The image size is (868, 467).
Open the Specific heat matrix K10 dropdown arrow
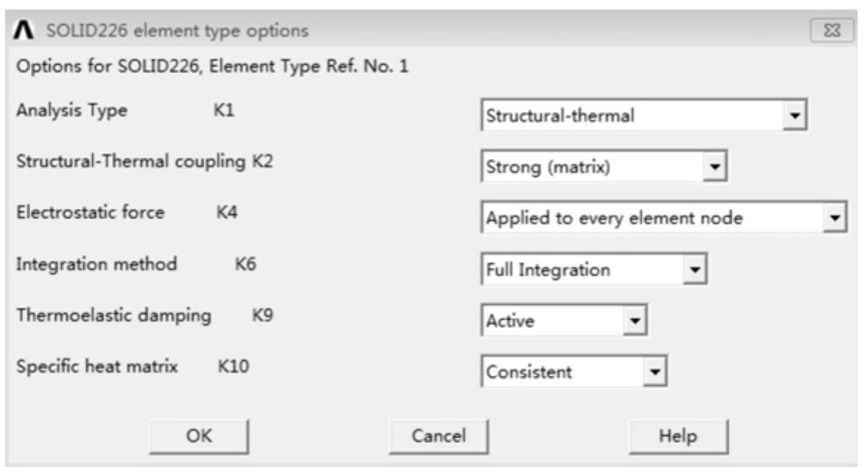point(651,373)
